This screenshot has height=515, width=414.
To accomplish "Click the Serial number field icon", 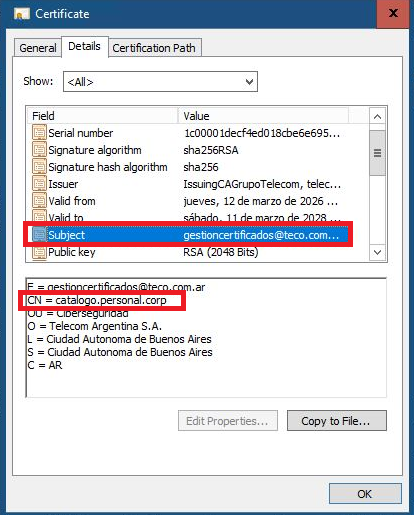I will tap(39, 133).
